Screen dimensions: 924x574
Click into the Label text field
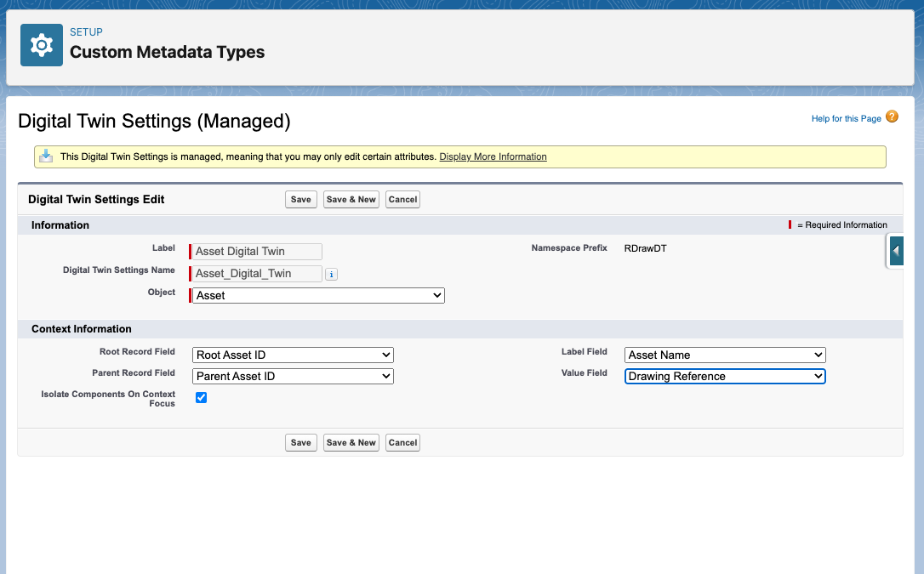pyautogui.click(x=258, y=252)
